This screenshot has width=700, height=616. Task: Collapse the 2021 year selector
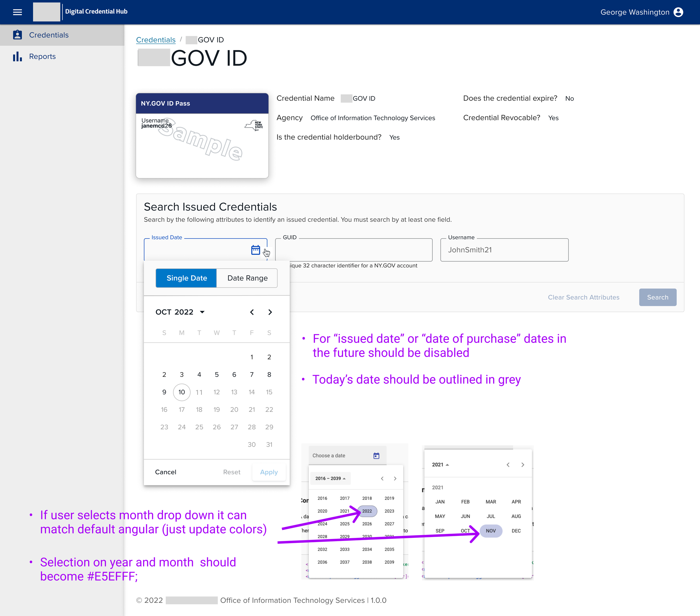[x=440, y=465]
